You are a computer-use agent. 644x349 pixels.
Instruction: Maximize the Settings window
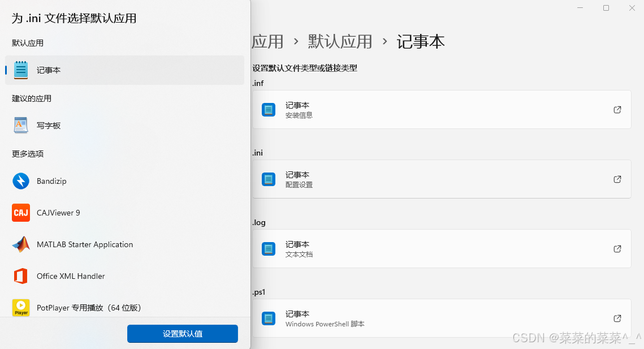[x=606, y=8]
